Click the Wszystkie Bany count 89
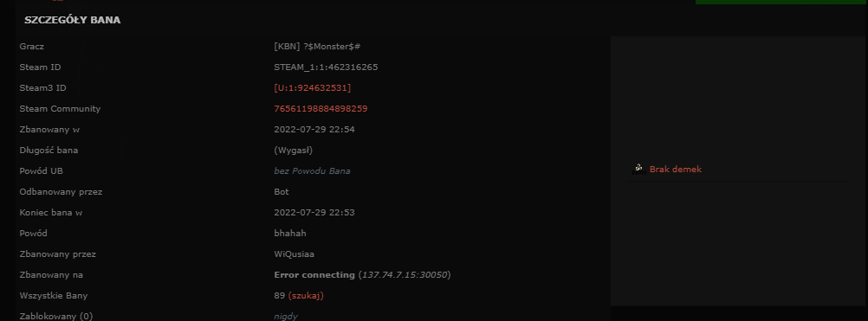Viewport: 868px width, 321px height. coord(280,296)
